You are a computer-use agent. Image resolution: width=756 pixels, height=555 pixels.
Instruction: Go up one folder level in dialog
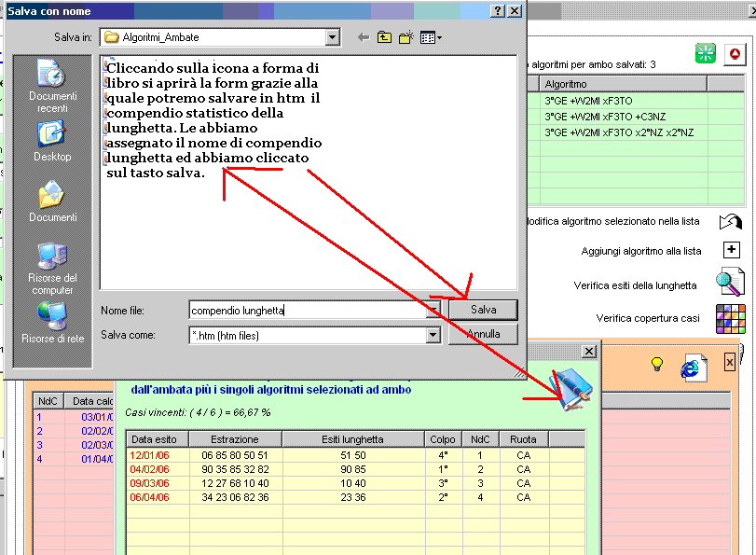coord(384,37)
